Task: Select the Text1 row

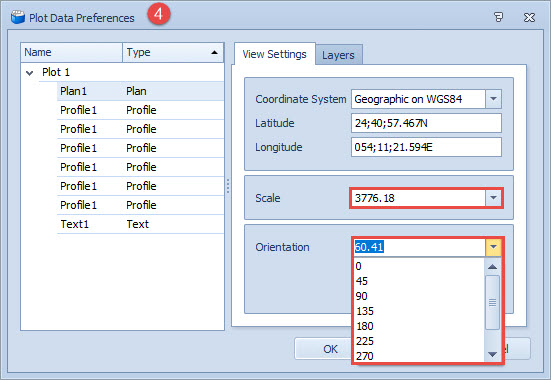Action: 140,224
